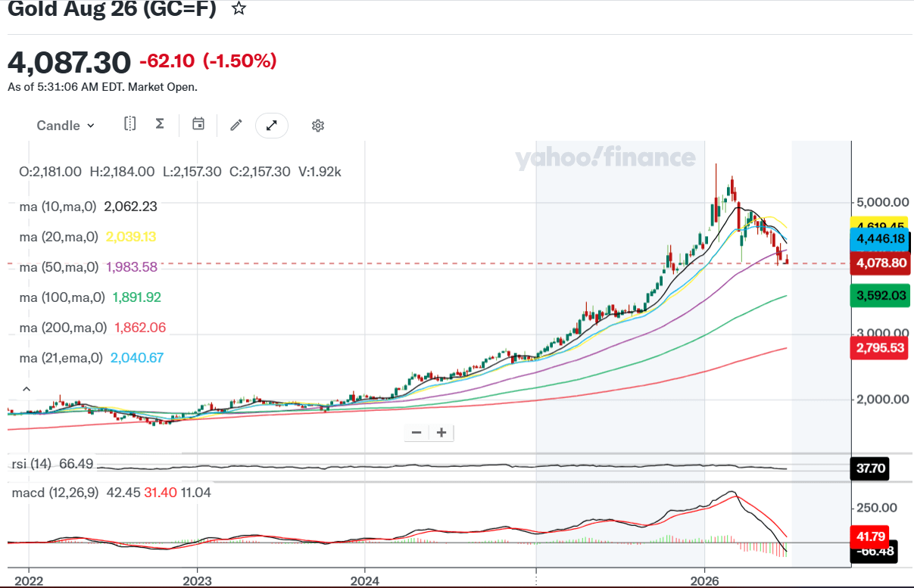Click the 4,446.18 blue price tag
Screen dimensions: 914x588
tap(880, 239)
